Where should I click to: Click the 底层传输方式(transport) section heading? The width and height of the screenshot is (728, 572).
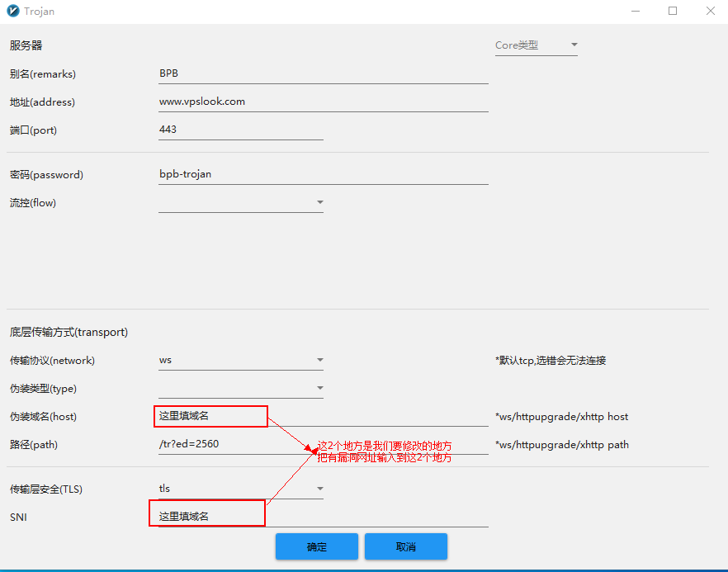(69, 333)
